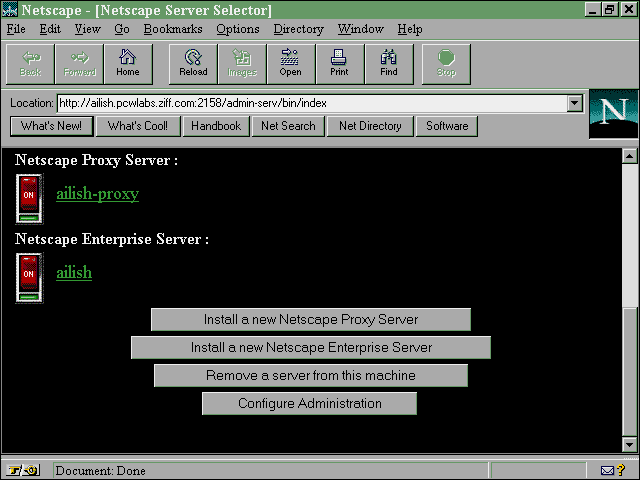Click the Net Search button
Screen dimensions: 640x480
288,126
